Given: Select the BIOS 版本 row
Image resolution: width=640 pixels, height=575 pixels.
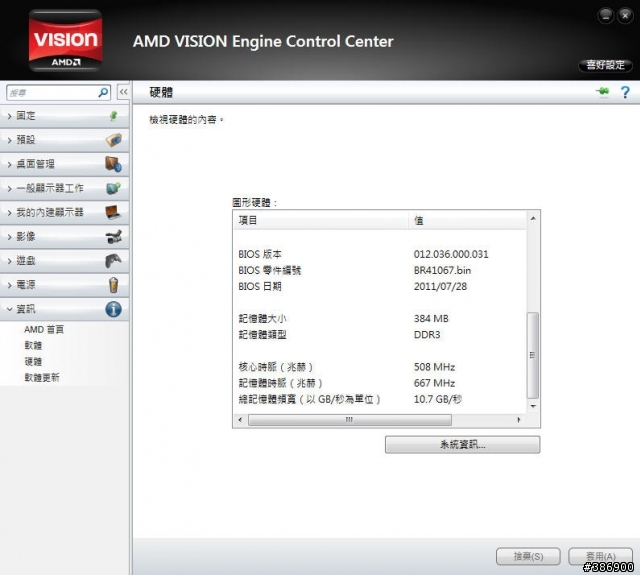Looking at the screenshot, I should point(380,254).
